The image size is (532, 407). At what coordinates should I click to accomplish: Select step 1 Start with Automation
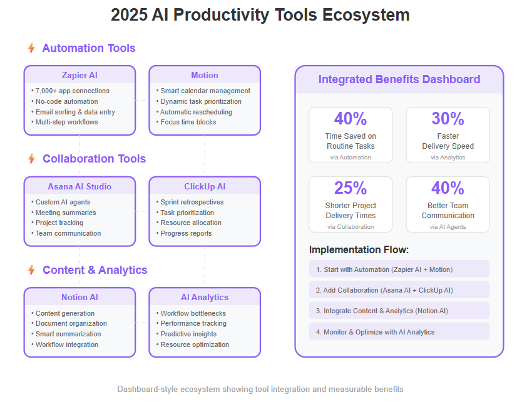click(399, 269)
